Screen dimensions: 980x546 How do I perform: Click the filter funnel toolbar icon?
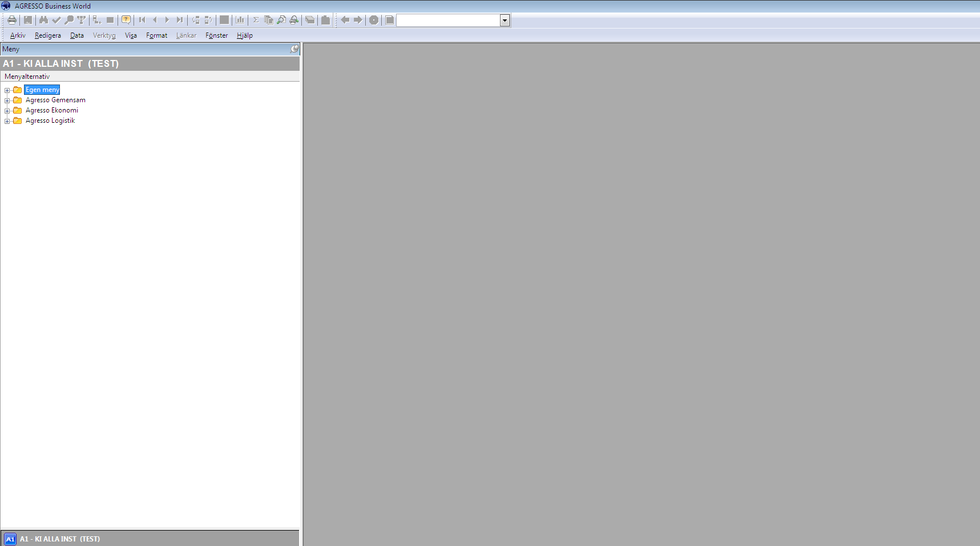coord(82,20)
